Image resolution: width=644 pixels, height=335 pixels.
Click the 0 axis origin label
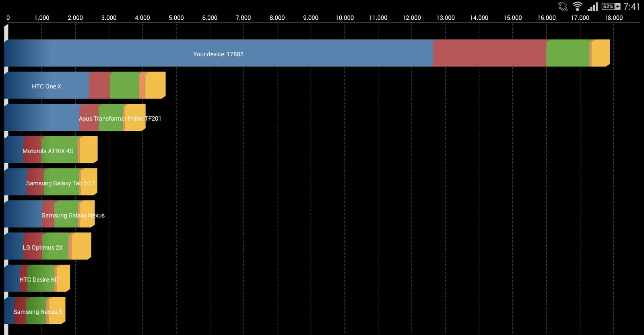(x=8, y=18)
